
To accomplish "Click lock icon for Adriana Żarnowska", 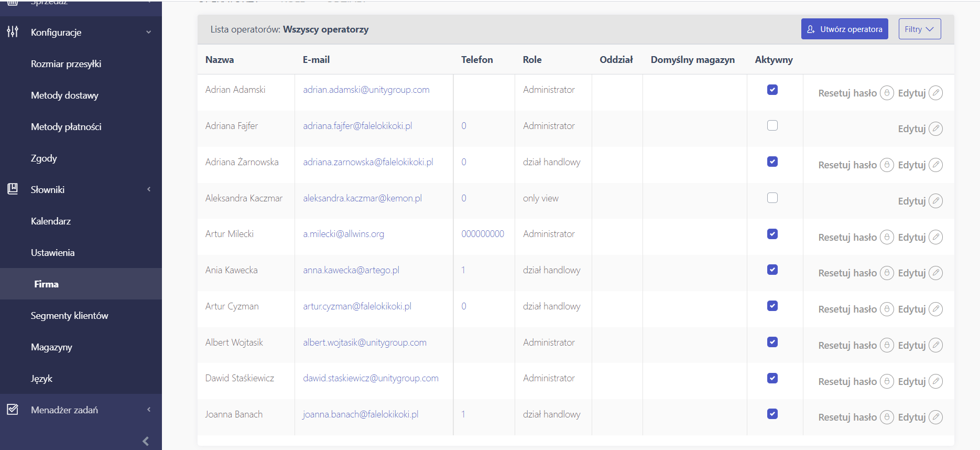I will [x=887, y=165].
